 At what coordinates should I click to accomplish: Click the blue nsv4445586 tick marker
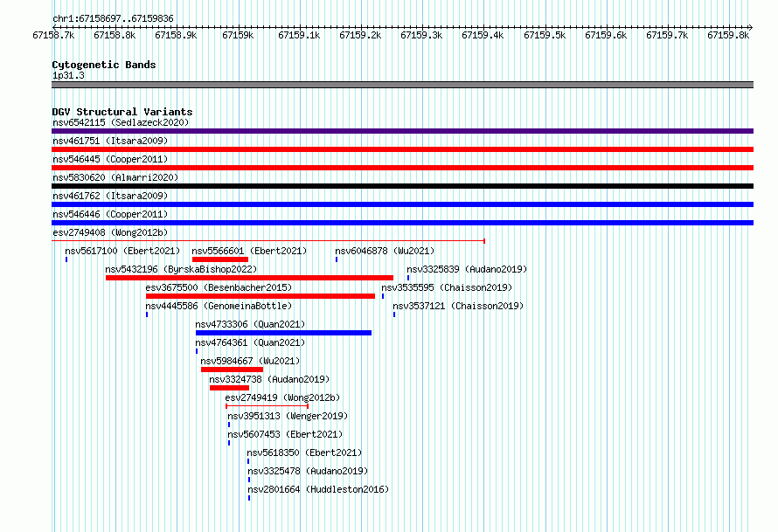point(147,314)
